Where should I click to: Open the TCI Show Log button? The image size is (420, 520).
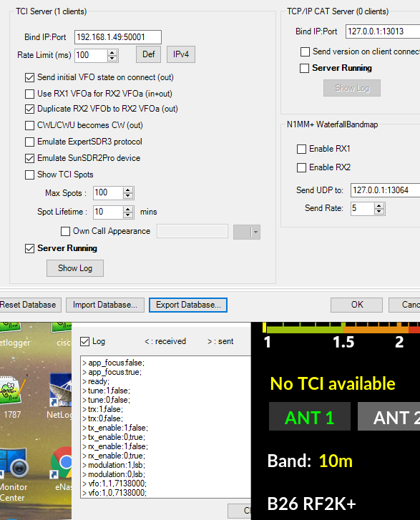pos(75,268)
